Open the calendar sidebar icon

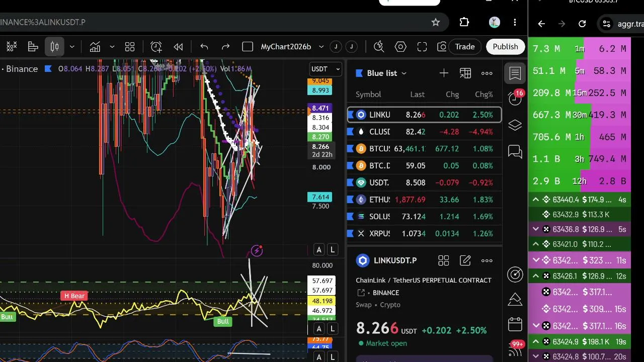[515, 324]
